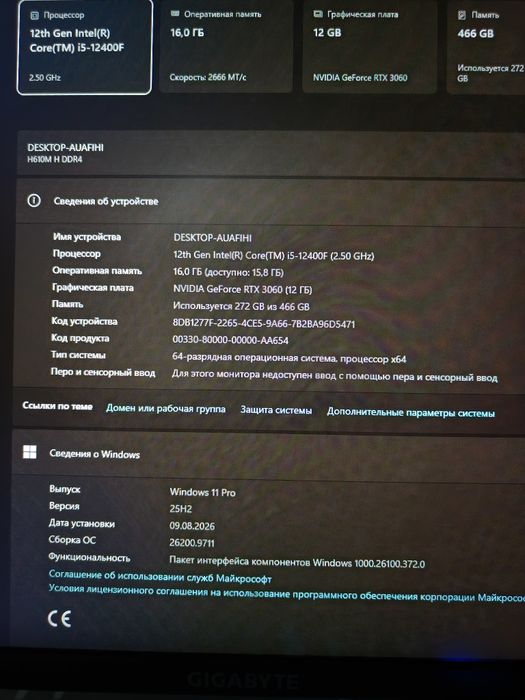Click the Код продукта label
Viewport: 525px width, 700px height.
tap(80, 338)
